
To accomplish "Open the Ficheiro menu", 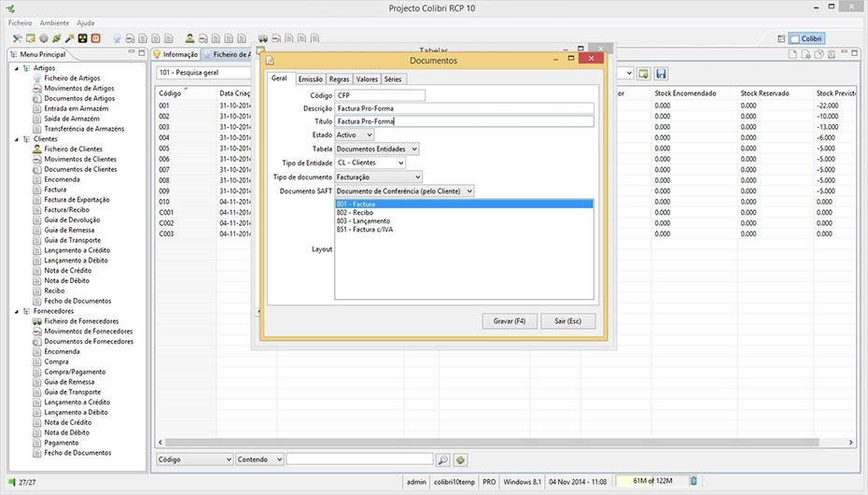I will [x=20, y=21].
